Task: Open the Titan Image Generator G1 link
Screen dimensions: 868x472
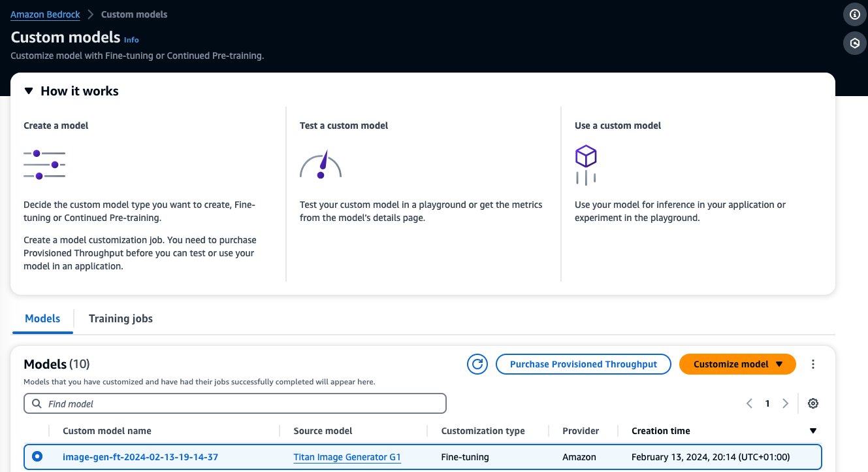Action: click(x=347, y=457)
